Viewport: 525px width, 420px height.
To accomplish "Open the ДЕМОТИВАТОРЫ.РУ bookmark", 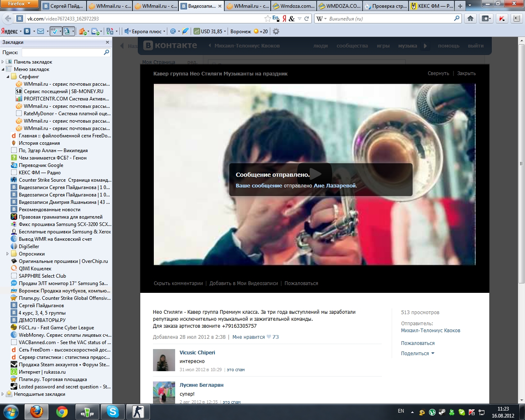I will tap(42, 320).
